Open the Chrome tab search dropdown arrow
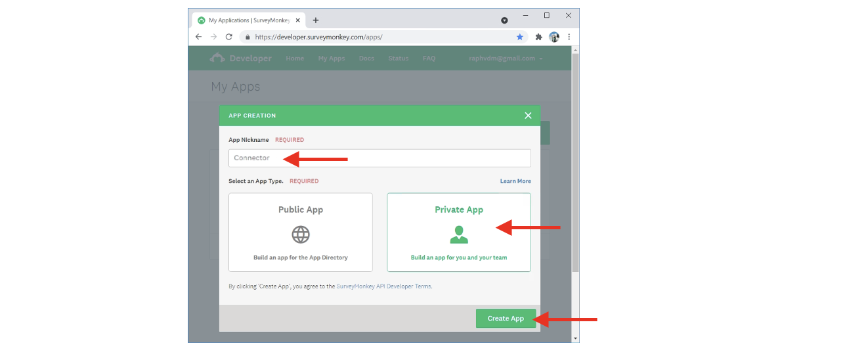Image resolution: width=868 pixels, height=360 pixels. point(504,20)
